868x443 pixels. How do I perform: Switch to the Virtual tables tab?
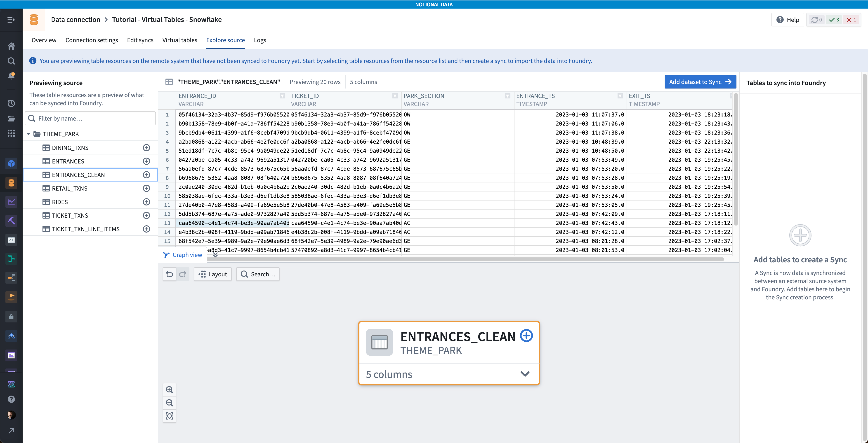(180, 40)
